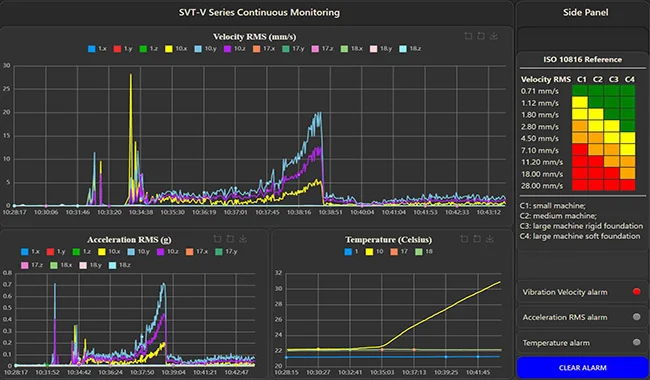Hide series 10.z in the Acceleration RMS legend

click(168, 252)
